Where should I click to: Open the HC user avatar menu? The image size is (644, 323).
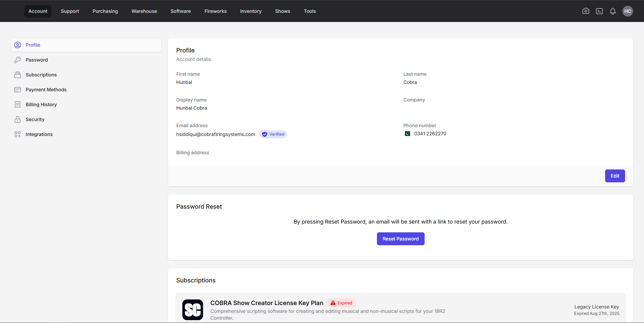click(x=628, y=11)
